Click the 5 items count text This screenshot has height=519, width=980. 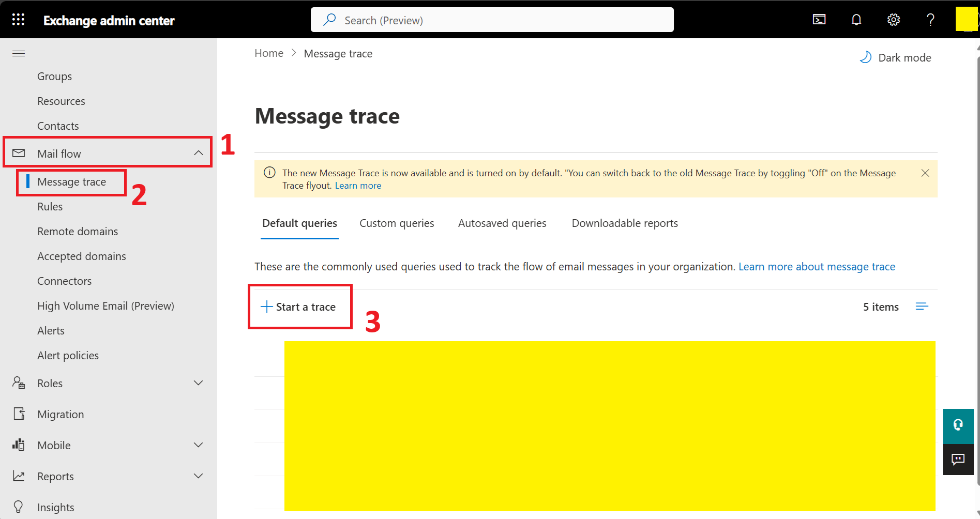point(881,307)
